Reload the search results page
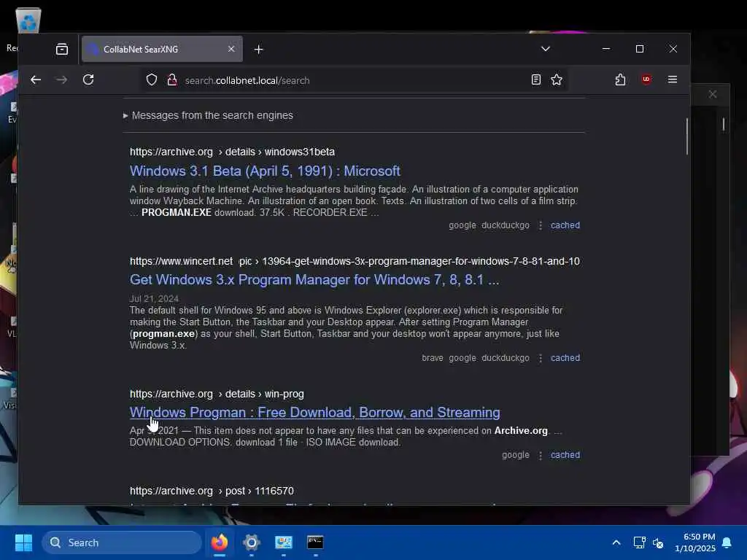This screenshot has height=560, width=747. (x=88, y=80)
